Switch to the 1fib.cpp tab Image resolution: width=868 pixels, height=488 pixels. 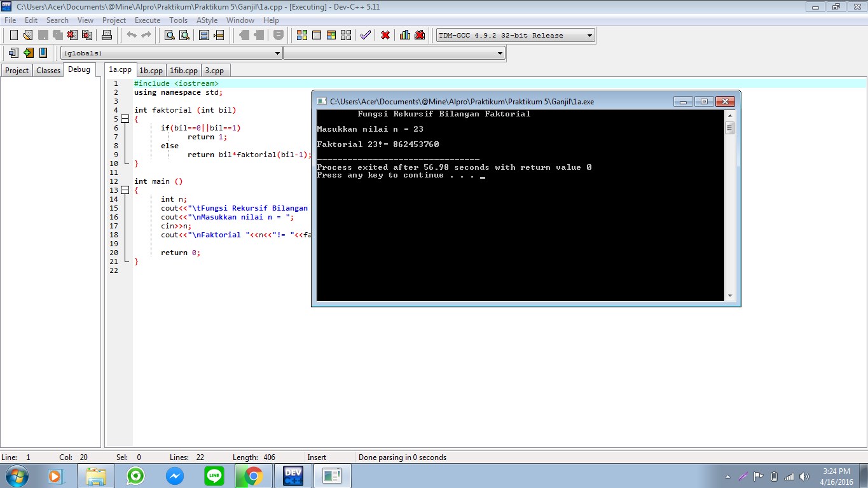[183, 70]
